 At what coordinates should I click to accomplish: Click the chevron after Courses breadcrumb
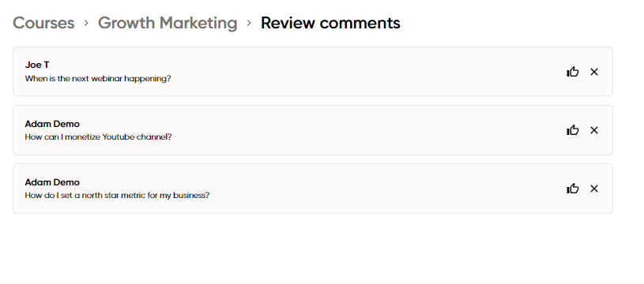[x=86, y=24]
